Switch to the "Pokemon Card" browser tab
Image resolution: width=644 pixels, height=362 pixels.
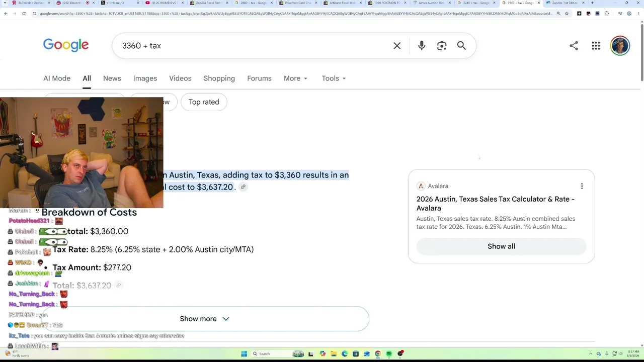pyautogui.click(x=298, y=3)
